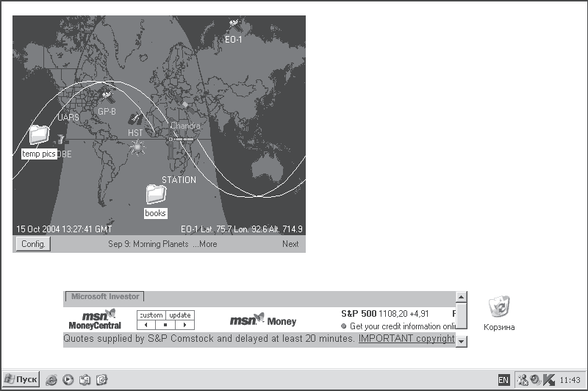Open the temp pics folder icon
This screenshot has height=391, width=588.
[x=40, y=135]
